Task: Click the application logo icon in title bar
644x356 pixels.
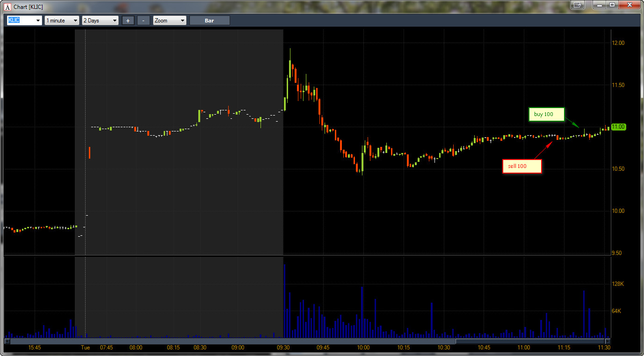Action: [x=7, y=7]
